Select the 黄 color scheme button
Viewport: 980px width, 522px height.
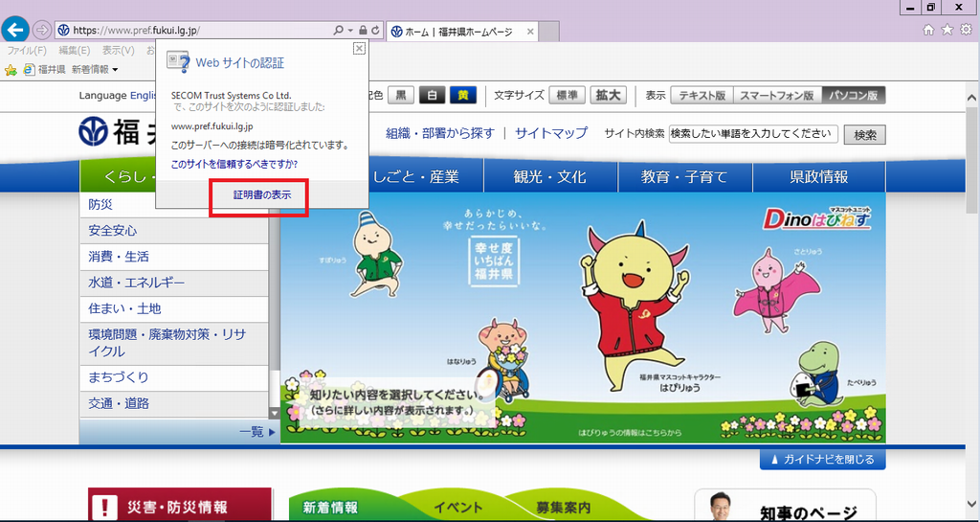pos(463,95)
